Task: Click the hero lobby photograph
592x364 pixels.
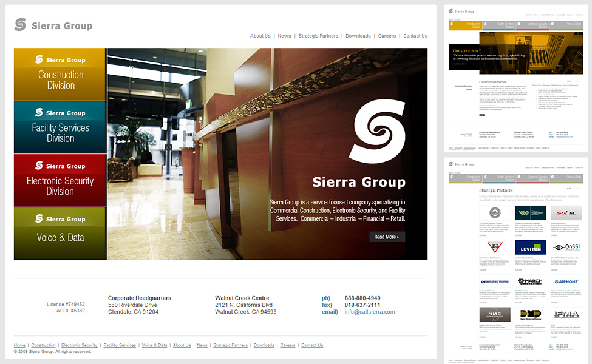Action: click(x=267, y=153)
